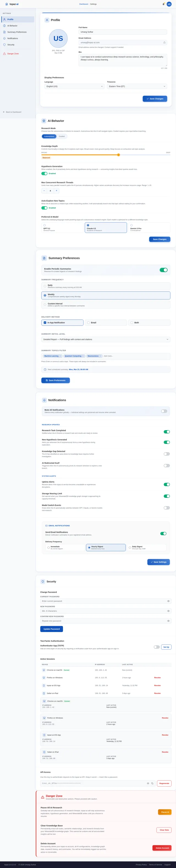Remove the Machine Learning topic tag
Image resolution: width=176 pixels, height=868 pixels.
pyautogui.click(x=60, y=356)
